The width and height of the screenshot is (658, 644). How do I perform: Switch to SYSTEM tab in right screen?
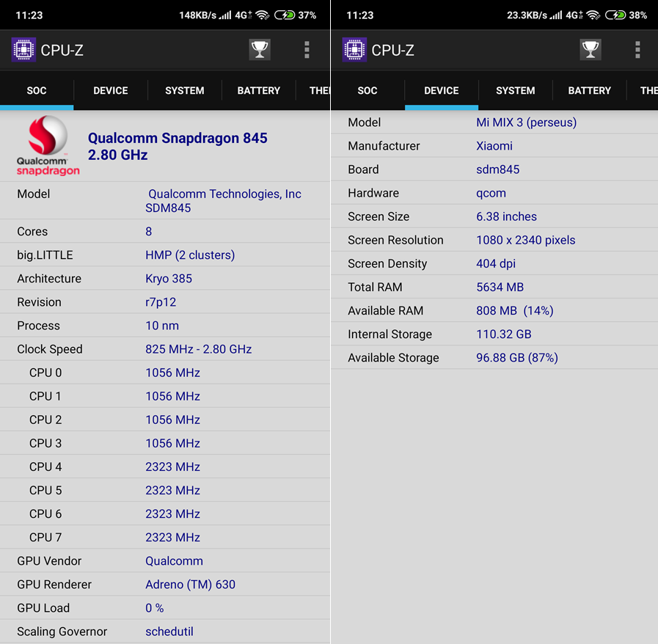point(515,91)
